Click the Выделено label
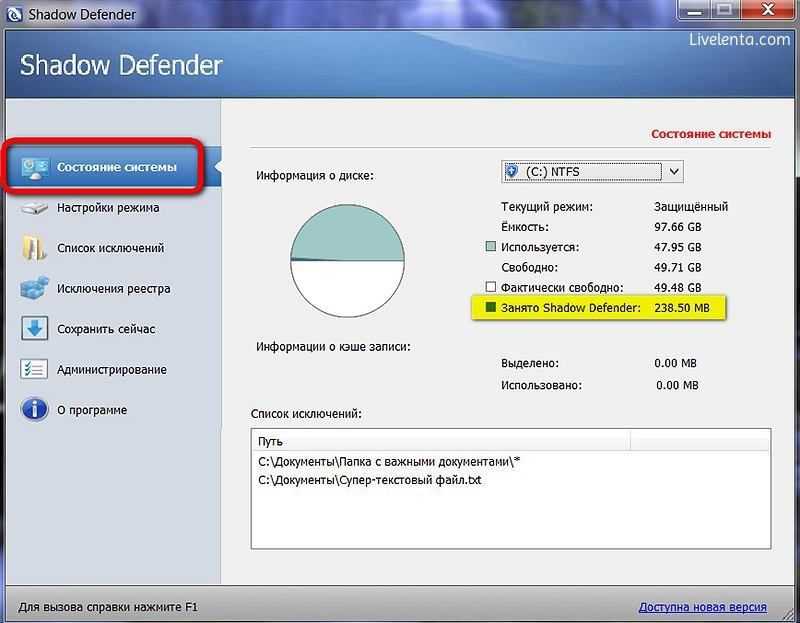The width and height of the screenshot is (800, 623). 530,363
